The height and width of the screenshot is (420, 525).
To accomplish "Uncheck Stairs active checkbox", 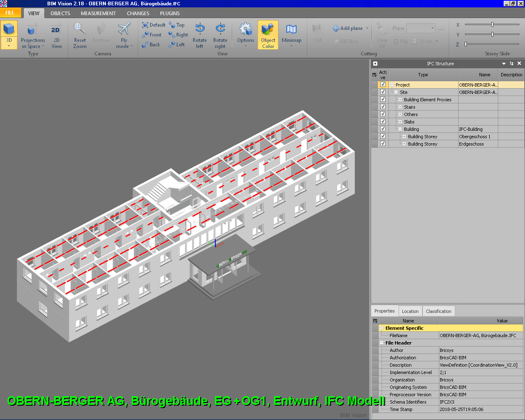I will tap(383, 107).
